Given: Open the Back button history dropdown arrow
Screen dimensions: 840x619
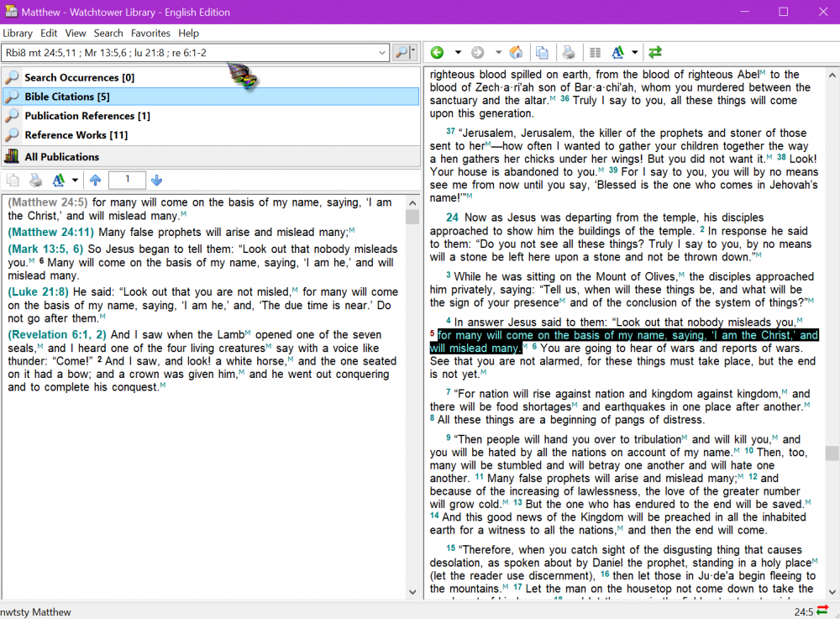Looking at the screenshot, I should (456, 53).
